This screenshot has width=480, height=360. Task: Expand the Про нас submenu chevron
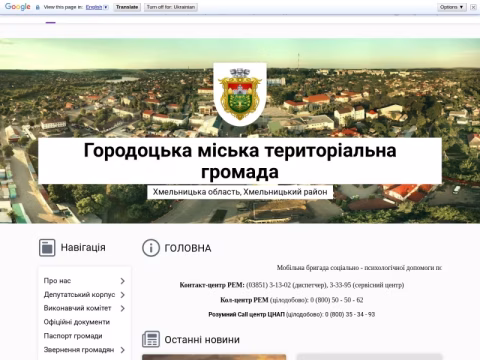coord(123,281)
